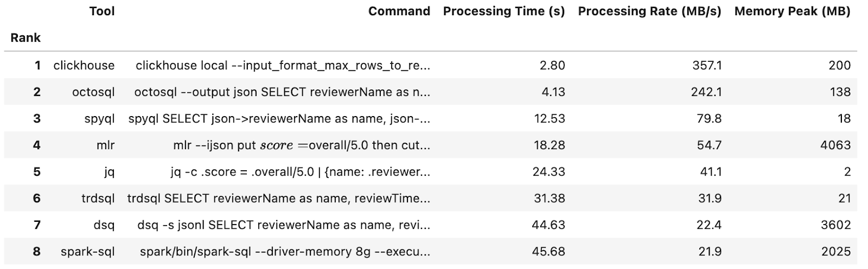Click the Command column header
Viewport: 868px width, 269px height.
click(399, 11)
